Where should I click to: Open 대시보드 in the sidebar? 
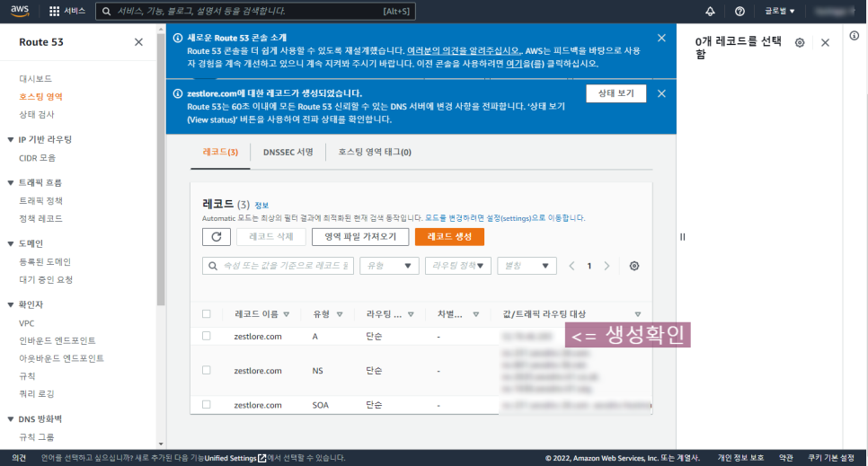(x=35, y=79)
